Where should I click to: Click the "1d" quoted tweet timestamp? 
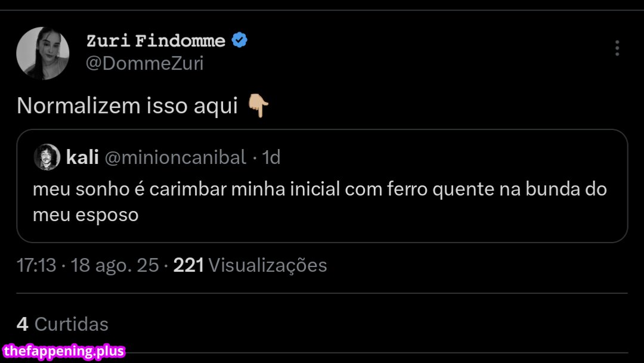click(271, 157)
